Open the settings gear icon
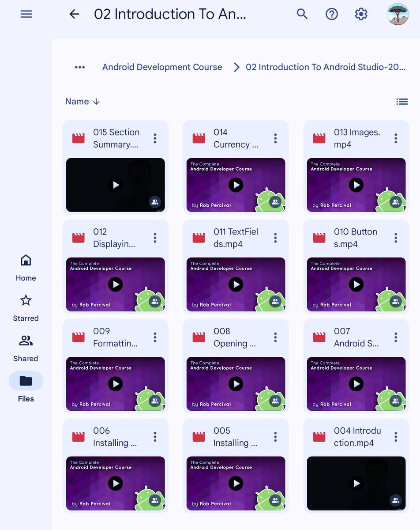 click(361, 14)
